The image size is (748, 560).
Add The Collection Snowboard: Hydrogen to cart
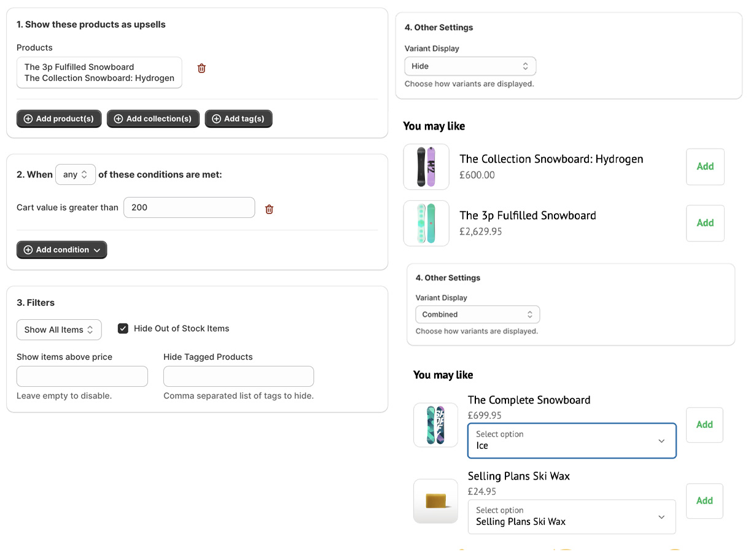[704, 166]
